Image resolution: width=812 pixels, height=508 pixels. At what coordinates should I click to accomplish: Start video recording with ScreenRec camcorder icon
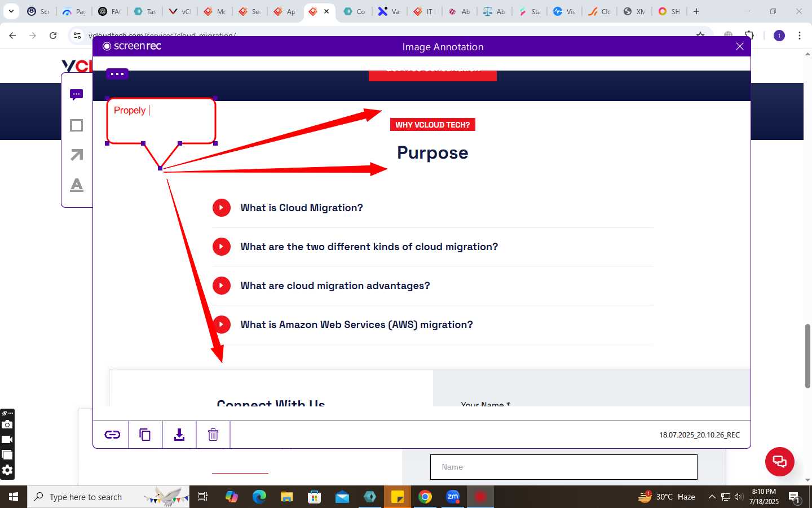7,440
